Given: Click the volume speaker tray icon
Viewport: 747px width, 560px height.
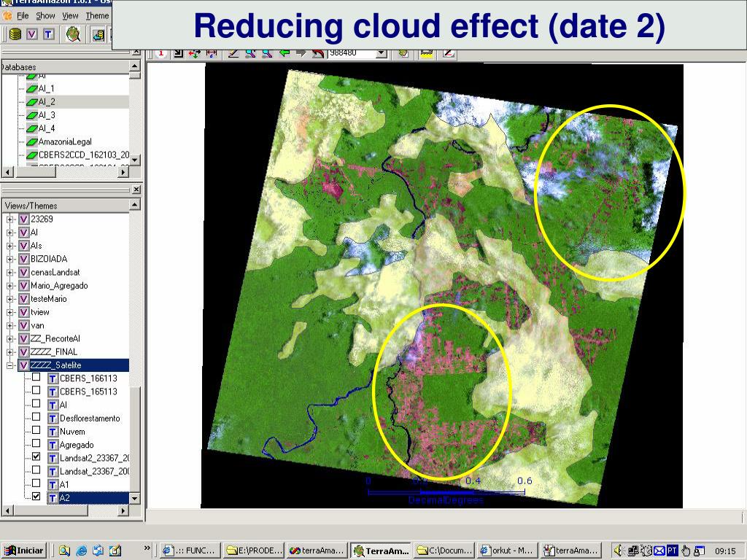Looking at the screenshot, I should click(x=619, y=551).
